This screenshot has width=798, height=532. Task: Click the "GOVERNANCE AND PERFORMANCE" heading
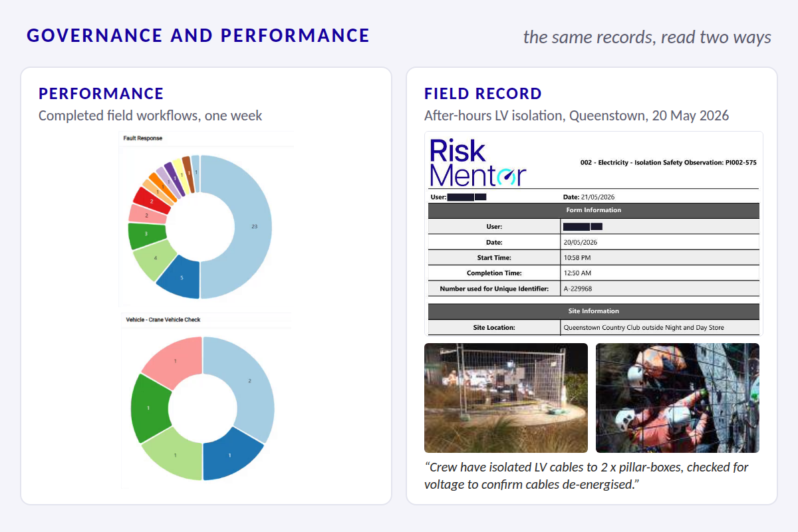tap(198, 35)
